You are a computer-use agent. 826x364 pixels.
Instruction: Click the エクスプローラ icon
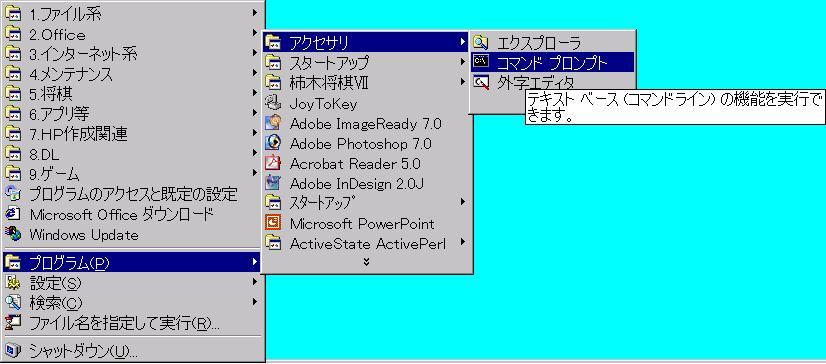[x=481, y=42]
